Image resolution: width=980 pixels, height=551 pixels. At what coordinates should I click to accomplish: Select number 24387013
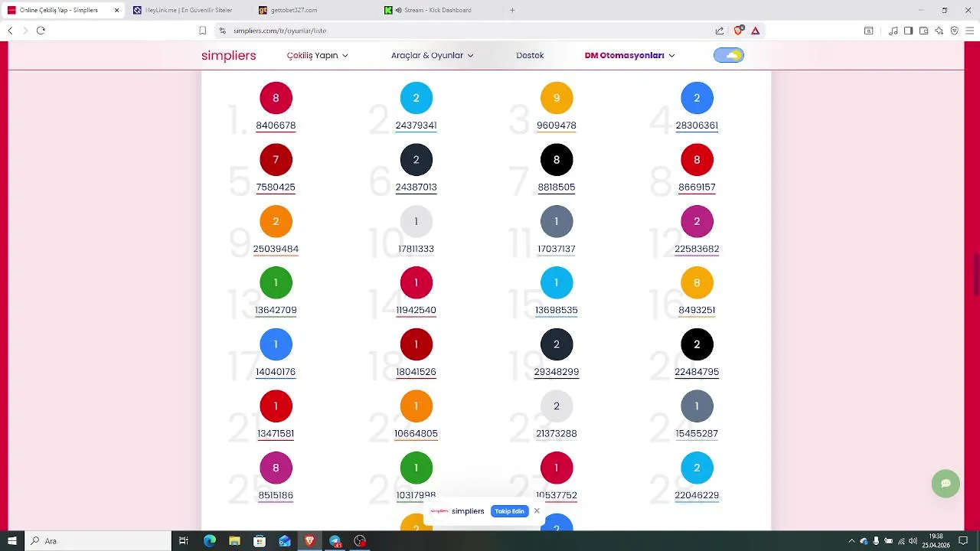pyautogui.click(x=416, y=187)
